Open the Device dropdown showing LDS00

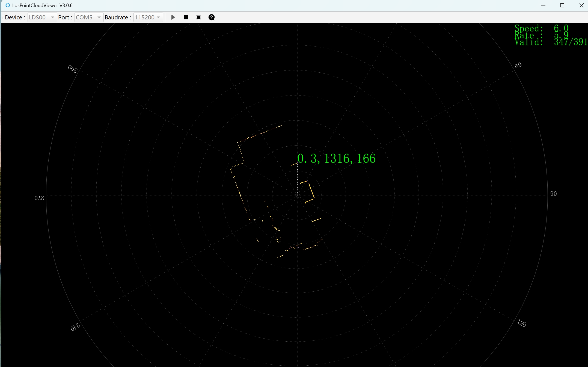42,17
